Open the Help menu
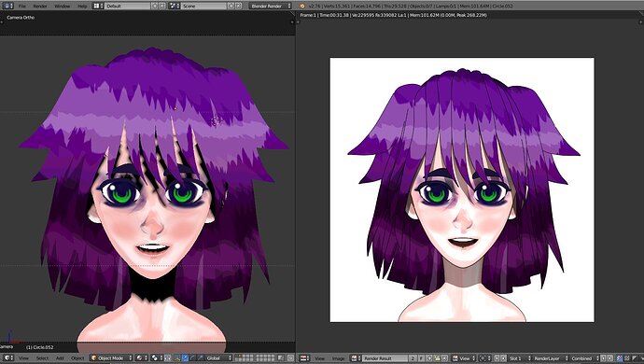The width and height of the screenshot is (644, 364). coord(82,7)
